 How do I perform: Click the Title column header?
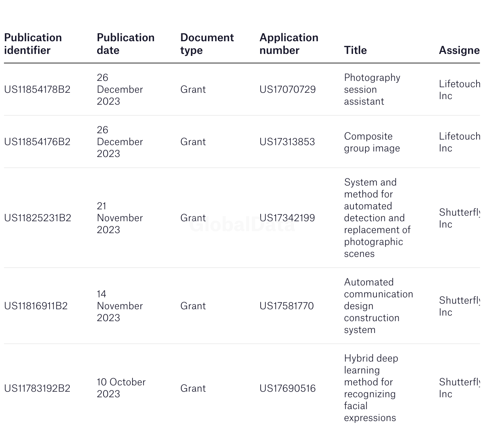point(355,50)
